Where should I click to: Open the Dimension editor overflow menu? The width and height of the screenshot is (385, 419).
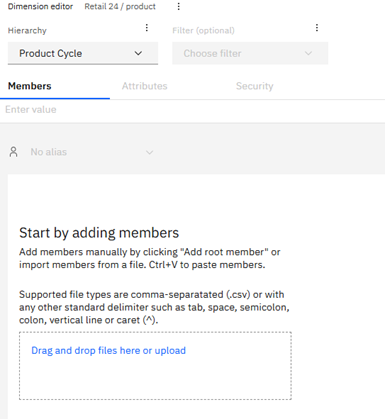pyautogui.click(x=179, y=6)
